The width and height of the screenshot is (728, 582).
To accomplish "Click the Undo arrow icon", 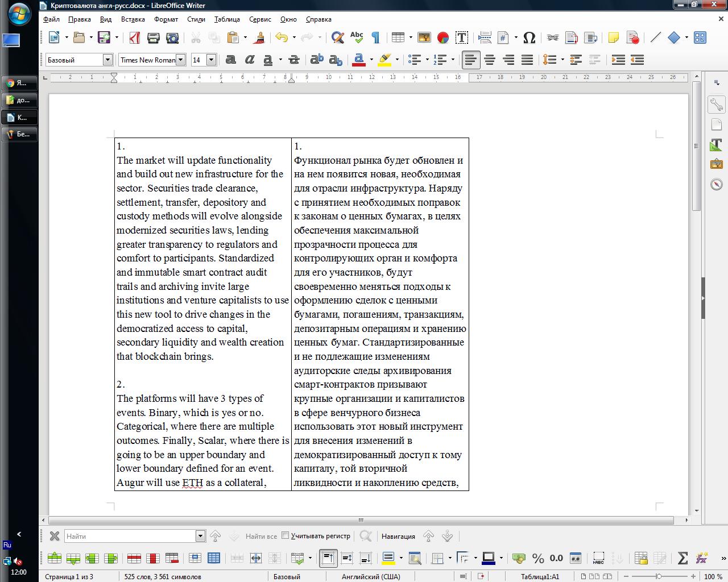I will coord(282,38).
